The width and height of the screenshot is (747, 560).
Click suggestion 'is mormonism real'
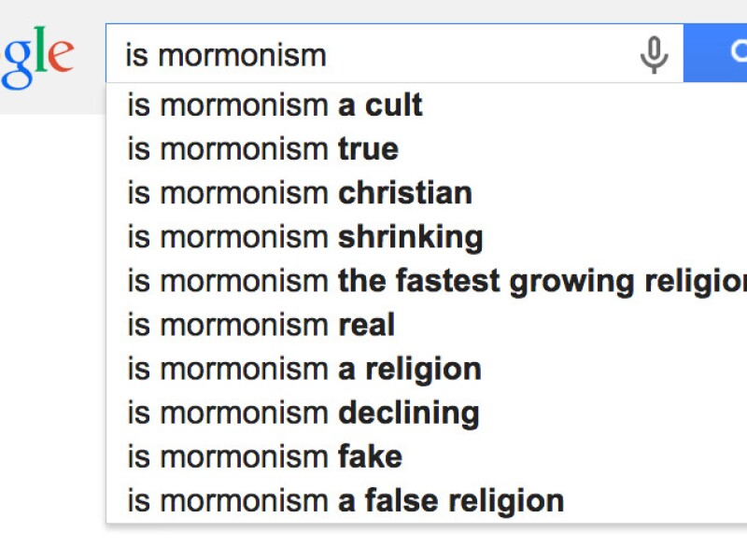click(x=261, y=325)
